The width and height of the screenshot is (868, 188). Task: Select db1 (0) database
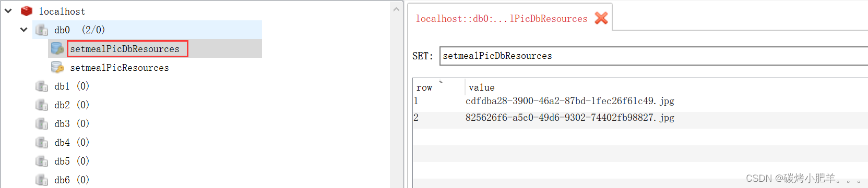click(x=72, y=86)
